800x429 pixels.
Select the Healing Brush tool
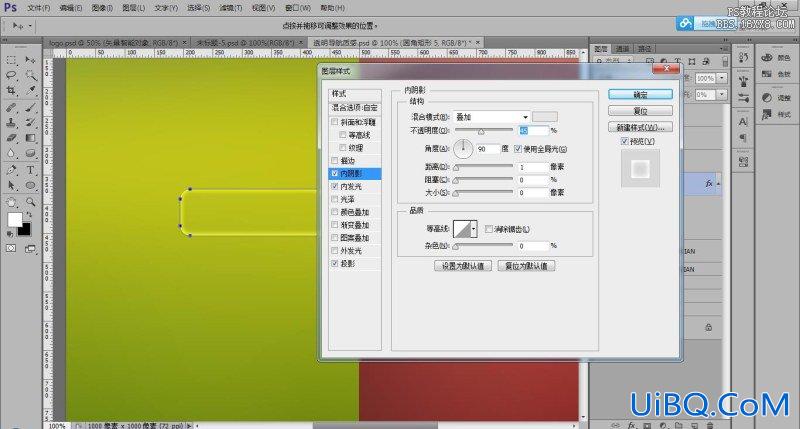(11, 108)
